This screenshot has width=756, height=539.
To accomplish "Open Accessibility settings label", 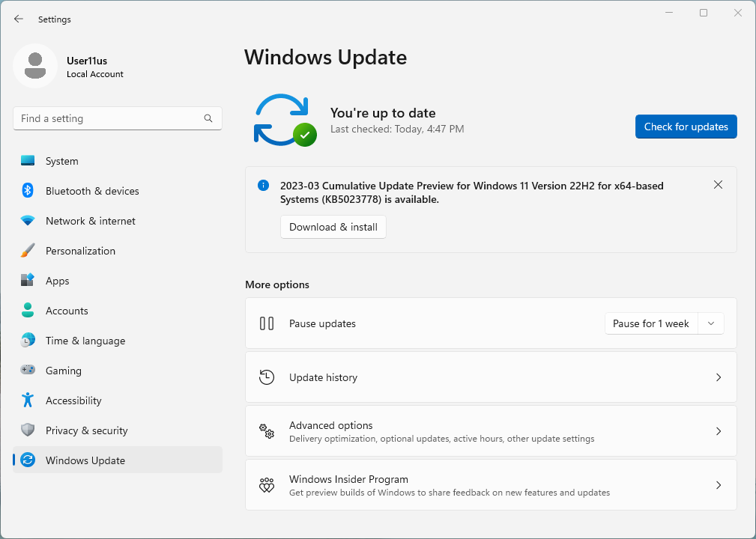I will pos(73,401).
